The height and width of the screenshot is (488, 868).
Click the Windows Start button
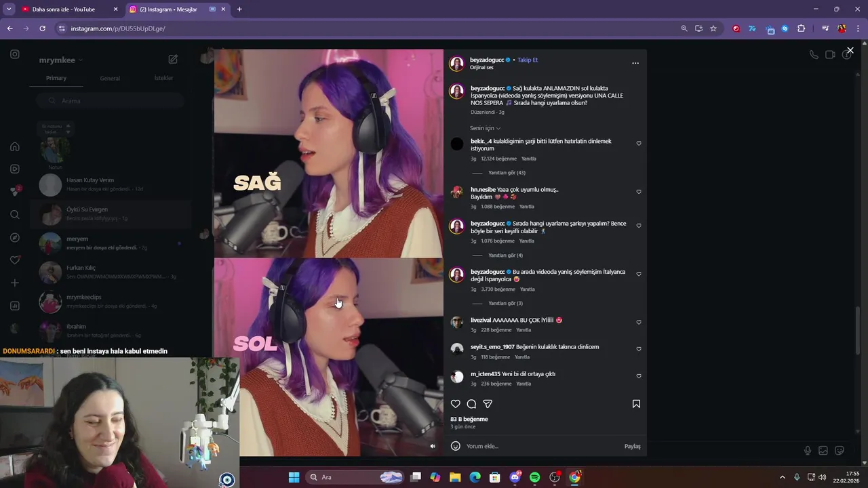294,477
